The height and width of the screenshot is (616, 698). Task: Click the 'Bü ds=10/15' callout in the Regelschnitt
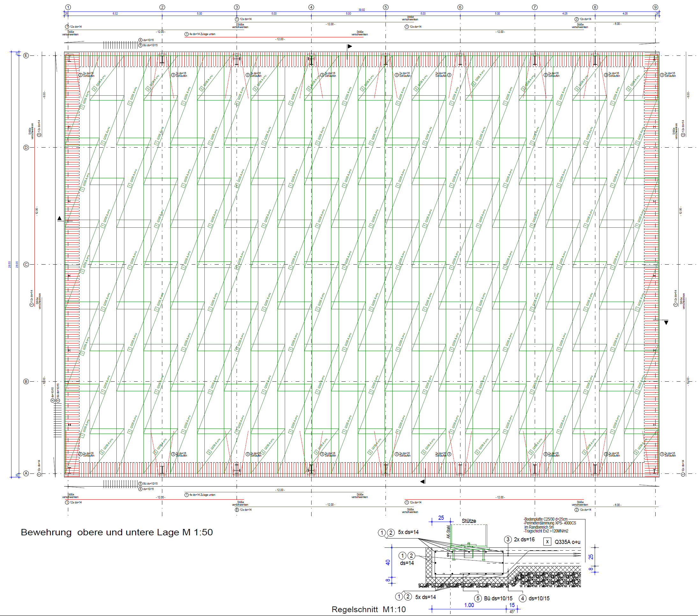[x=498, y=598]
